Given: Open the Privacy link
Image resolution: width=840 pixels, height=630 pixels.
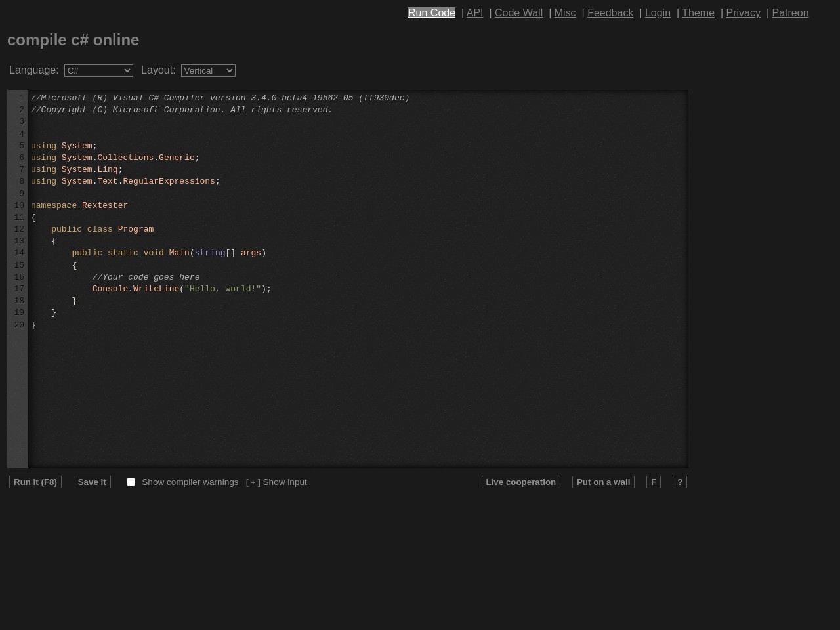Looking at the screenshot, I should pos(743,13).
